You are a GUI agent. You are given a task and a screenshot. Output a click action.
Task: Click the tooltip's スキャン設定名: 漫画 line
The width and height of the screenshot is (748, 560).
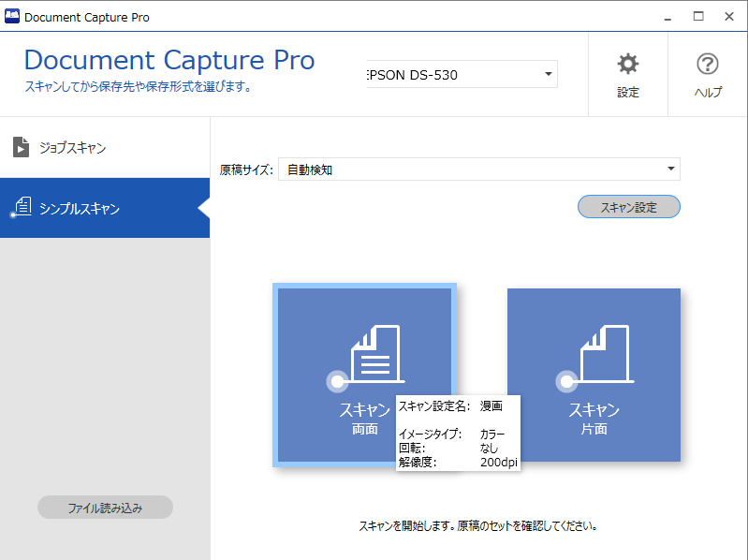click(450, 405)
